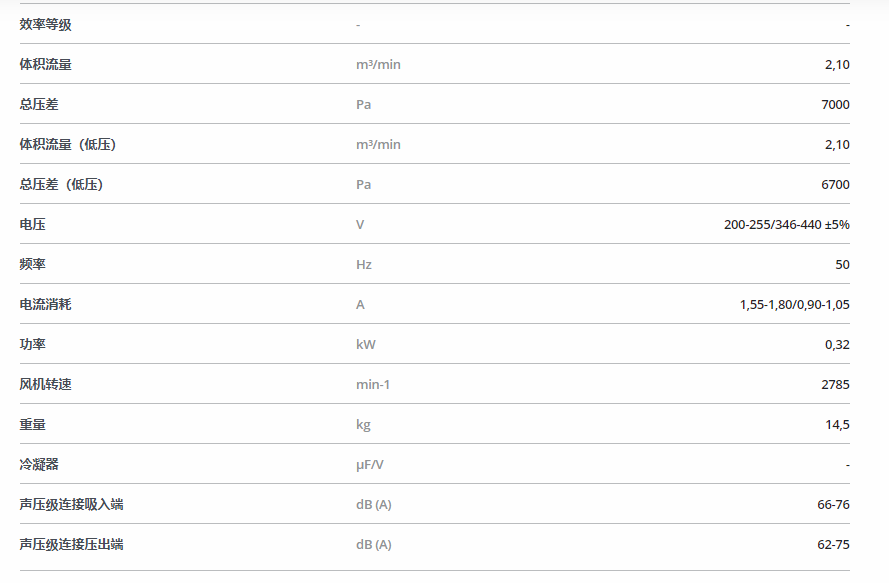
Task: Select the kg unit in 重量 row
Action: tap(363, 425)
